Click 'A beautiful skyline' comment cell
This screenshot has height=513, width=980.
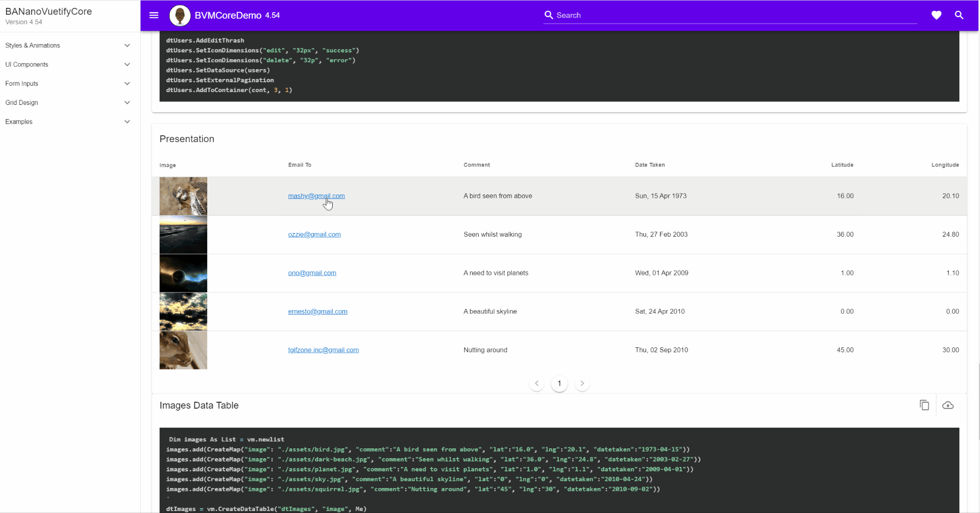[x=490, y=312]
